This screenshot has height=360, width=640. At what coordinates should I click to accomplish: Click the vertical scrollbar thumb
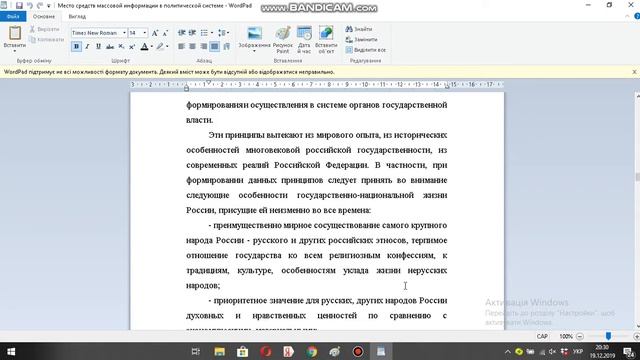(637, 177)
